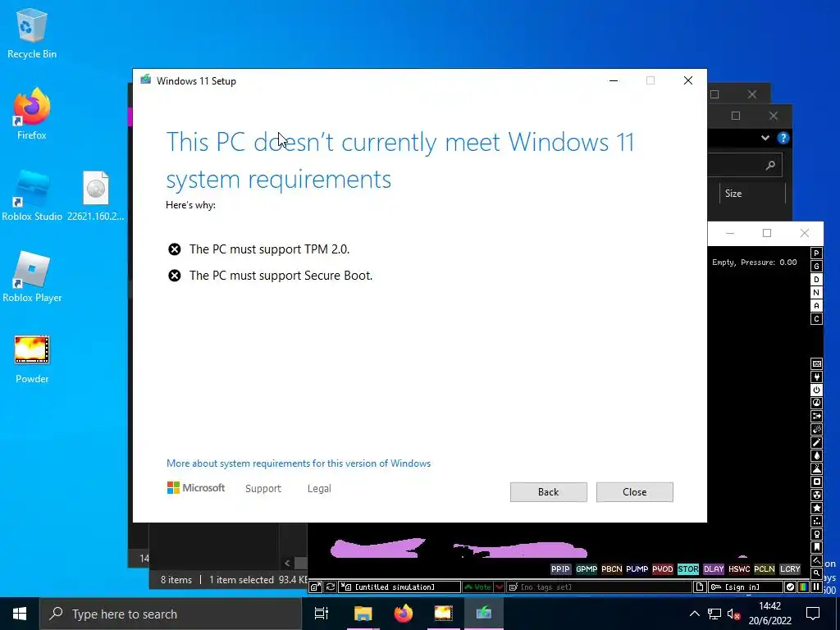Image resolution: width=840 pixels, height=630 pixels.
Task: Click the open simulation browser icon
Action: (316, 587)
